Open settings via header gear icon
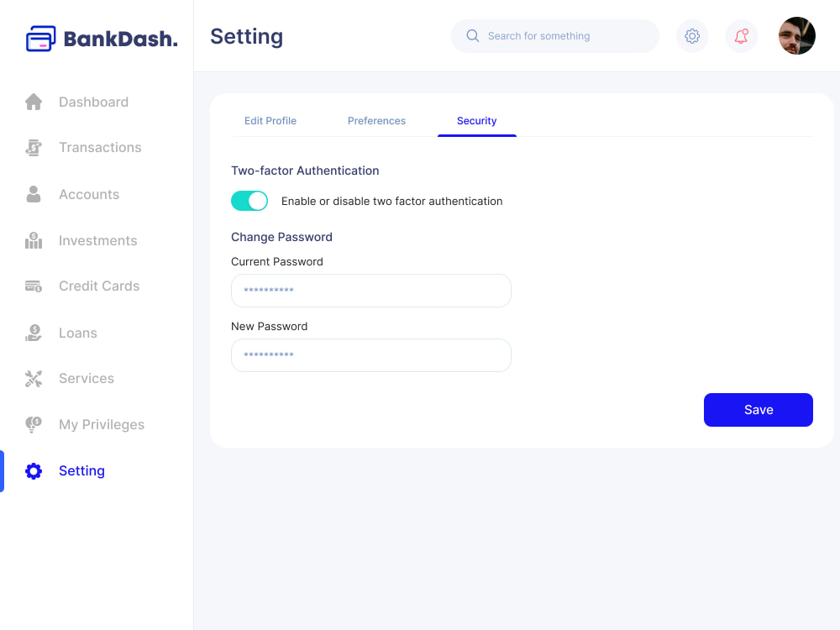Image resolution: width=840 pixels, height=630 pixels. (692, 36)
